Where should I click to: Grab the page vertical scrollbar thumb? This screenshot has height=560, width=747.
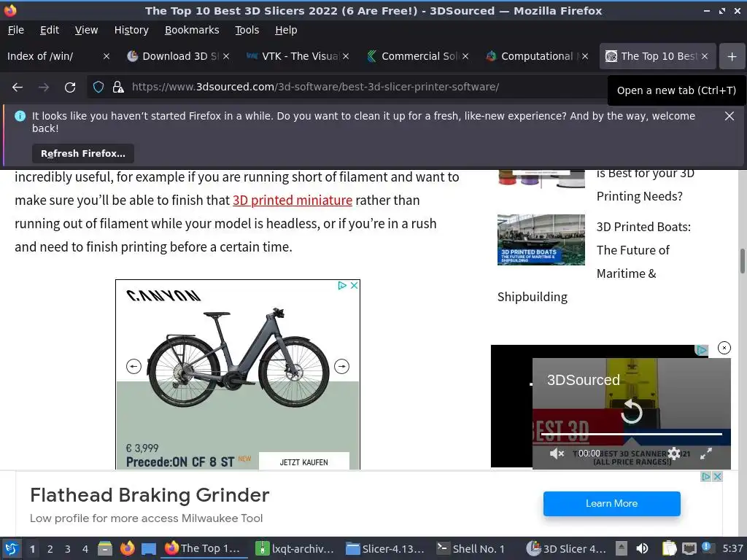tap(742, 261)
